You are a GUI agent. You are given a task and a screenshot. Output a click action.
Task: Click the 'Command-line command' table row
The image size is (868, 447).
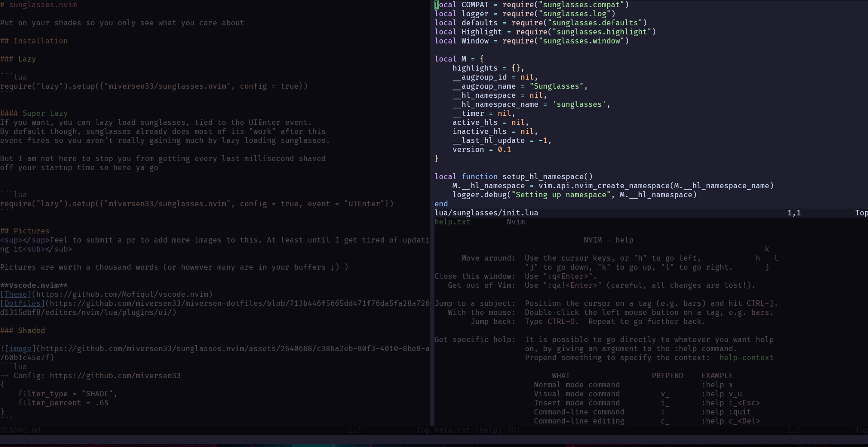point(643,412)
